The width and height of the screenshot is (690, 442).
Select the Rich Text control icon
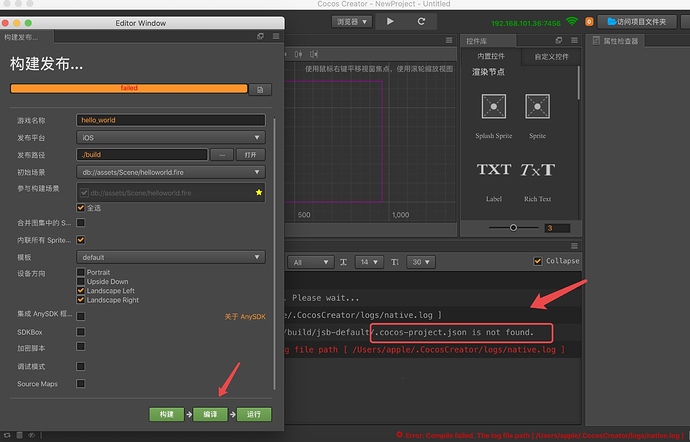537,169
